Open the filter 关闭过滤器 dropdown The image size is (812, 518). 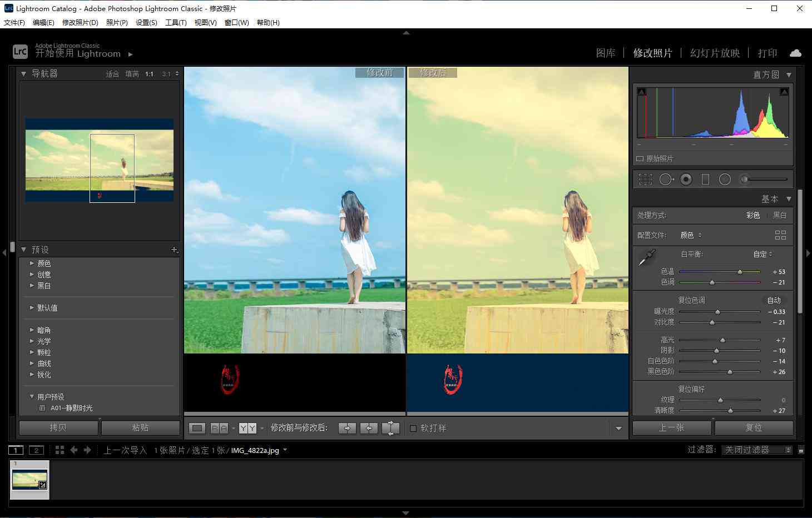coord(757,450)
